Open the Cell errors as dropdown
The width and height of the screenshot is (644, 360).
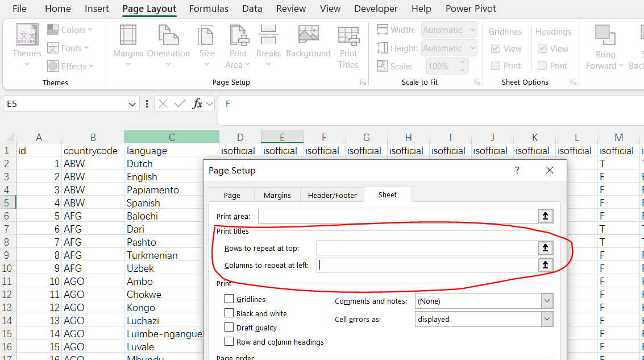[x=547, y=319]
